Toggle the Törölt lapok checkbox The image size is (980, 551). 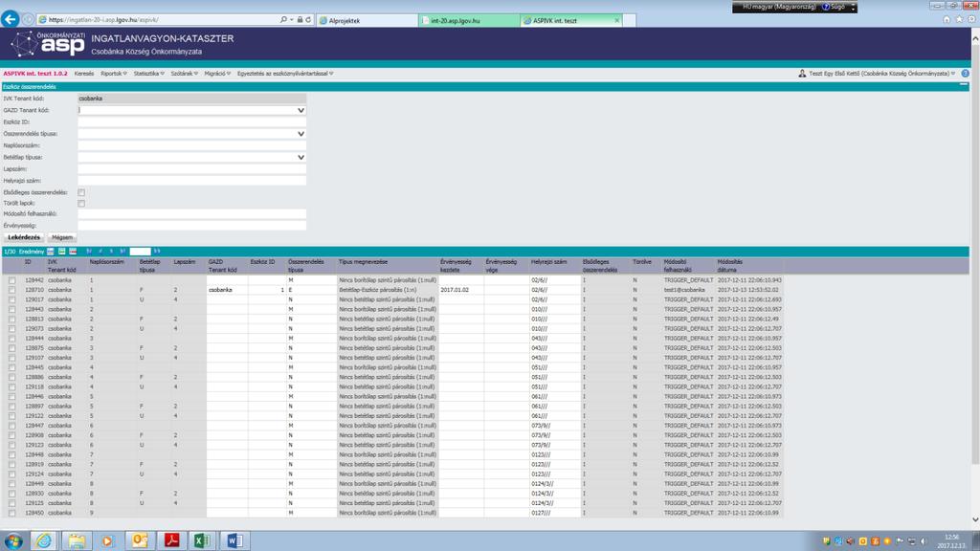click(81, 203)
